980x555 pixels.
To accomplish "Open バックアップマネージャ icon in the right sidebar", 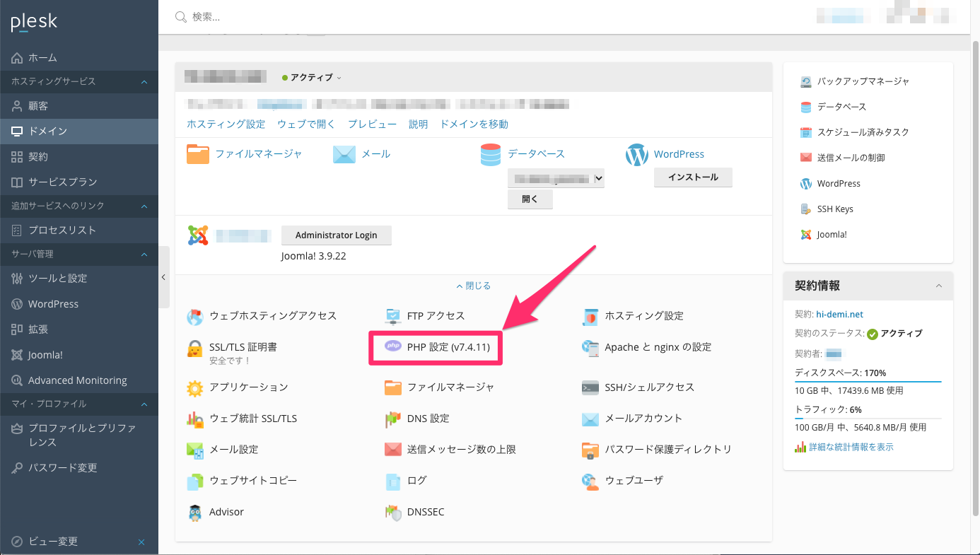I will (x=806, y=81).
